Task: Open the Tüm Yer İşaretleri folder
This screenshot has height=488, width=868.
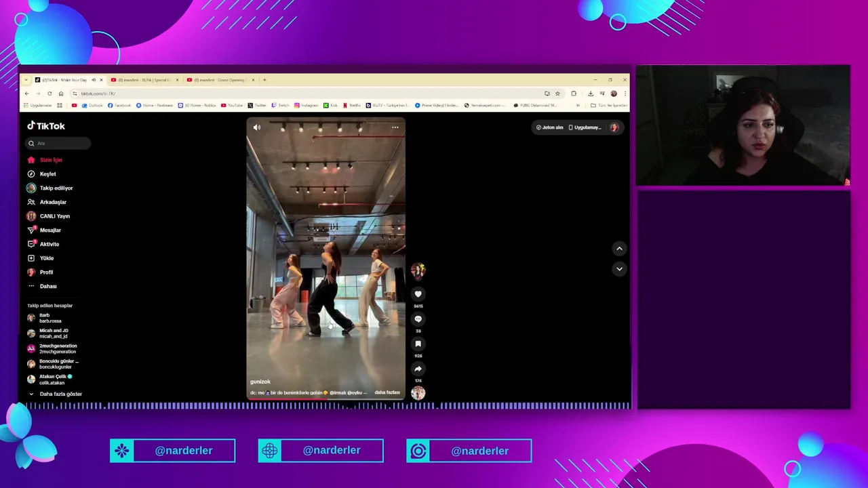Action: [609, 105]
